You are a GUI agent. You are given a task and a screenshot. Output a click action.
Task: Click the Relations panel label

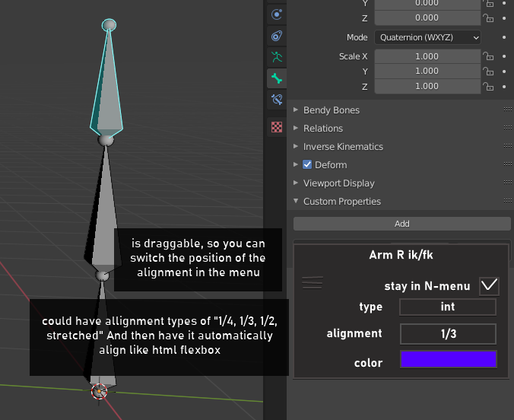[x=323, y=129]
